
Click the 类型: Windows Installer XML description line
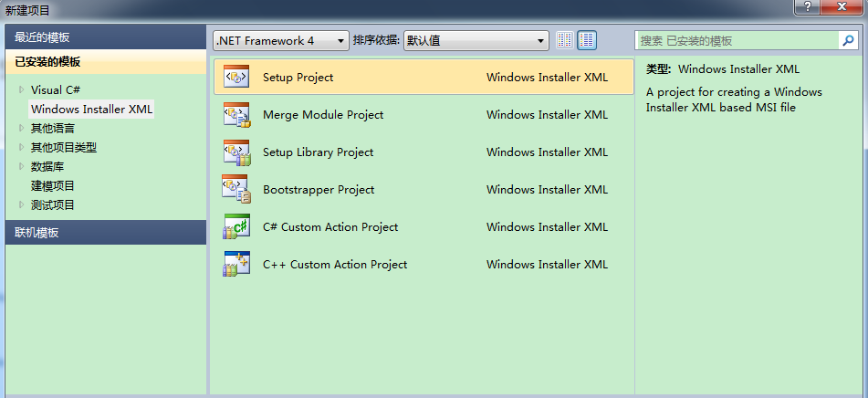click(723, 69)
